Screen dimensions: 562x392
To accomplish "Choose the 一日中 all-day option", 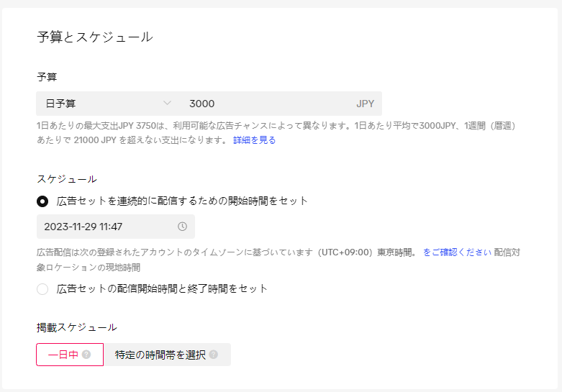I will (x=63, y=355).
